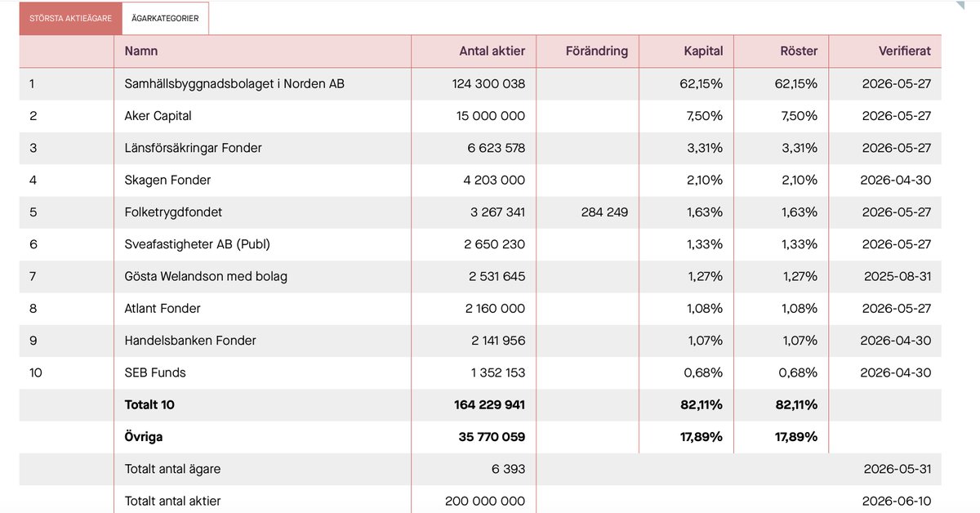The width and height of the screenshot is (980, 513).
Task: Select owner count 6 393
Action: pyautogui.click(x=510, y=469)
